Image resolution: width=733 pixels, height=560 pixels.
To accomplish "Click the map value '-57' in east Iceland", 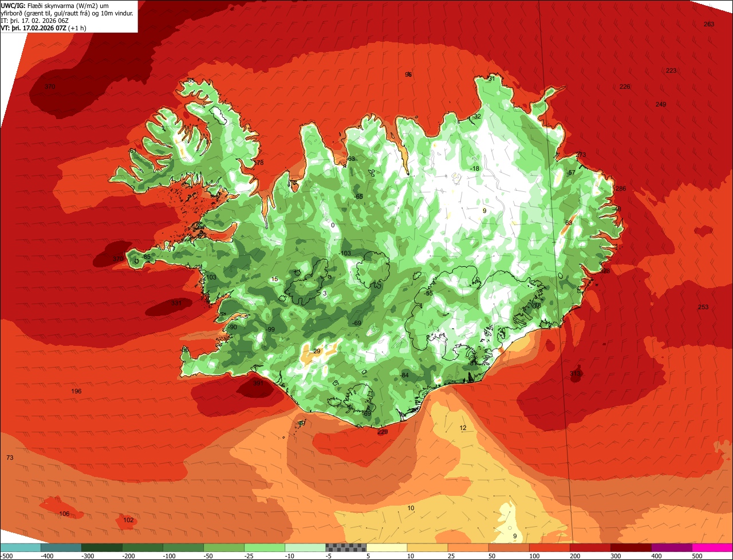I will point(570,172).
